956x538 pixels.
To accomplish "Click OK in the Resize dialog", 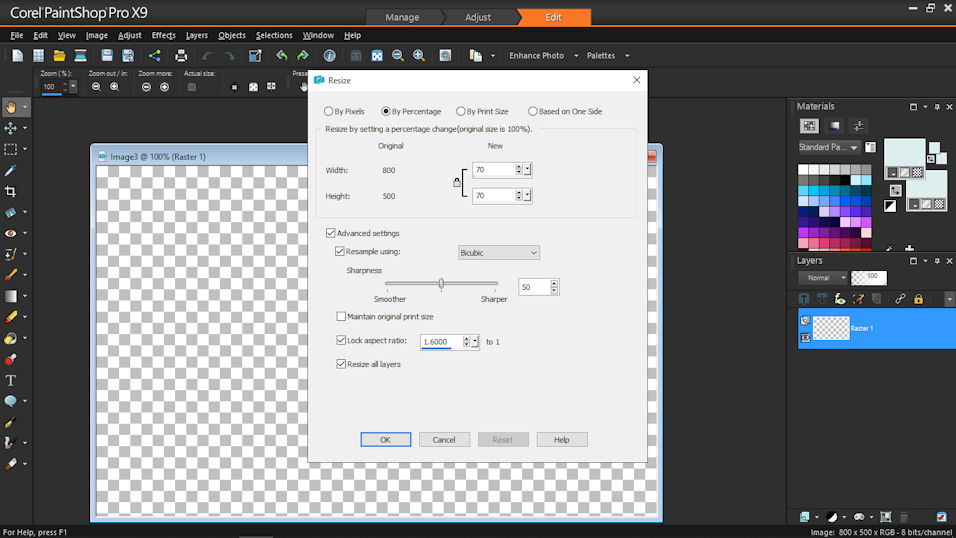I will [385, 439].
